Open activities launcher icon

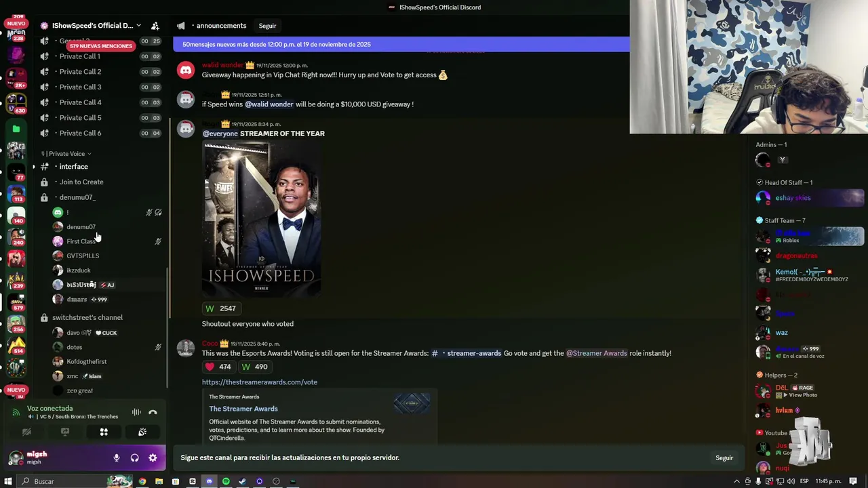click(104, 432)
